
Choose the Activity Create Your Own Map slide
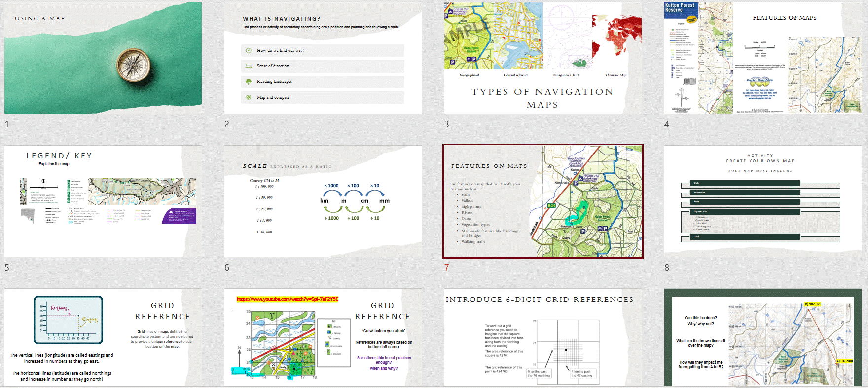point(763,201)
